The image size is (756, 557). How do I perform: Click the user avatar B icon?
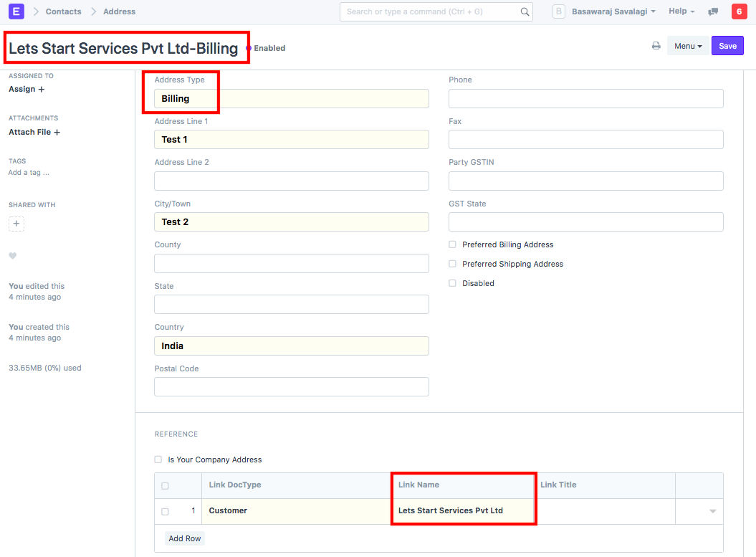[560, 11]
